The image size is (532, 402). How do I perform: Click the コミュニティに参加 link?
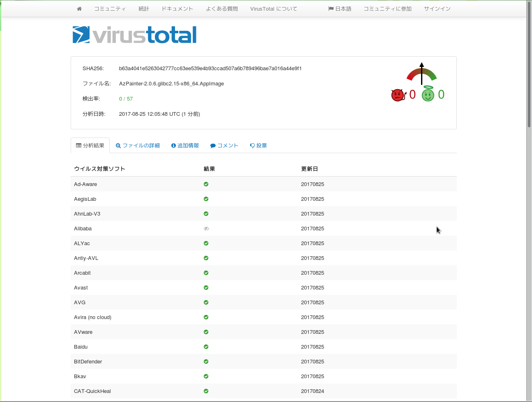point(387,9)
